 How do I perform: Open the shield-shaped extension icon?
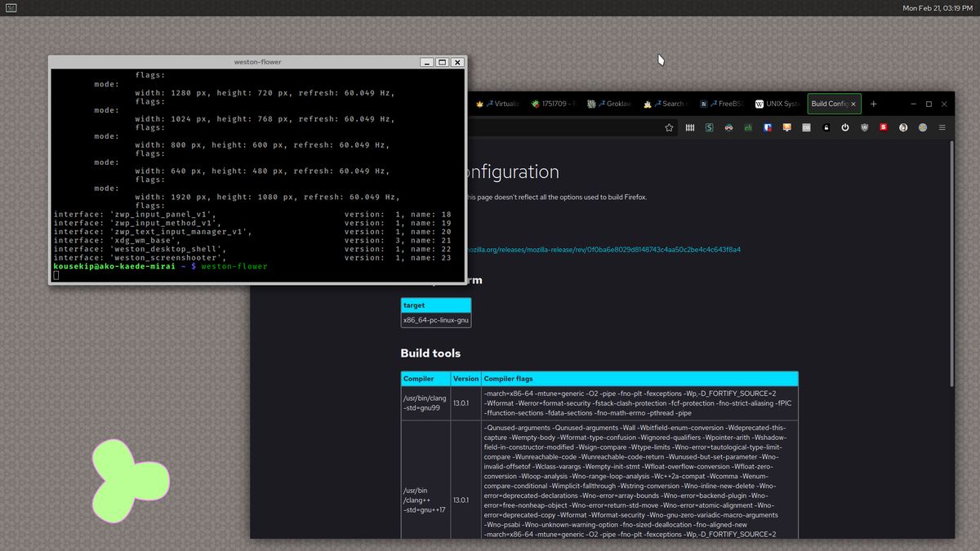865,127
